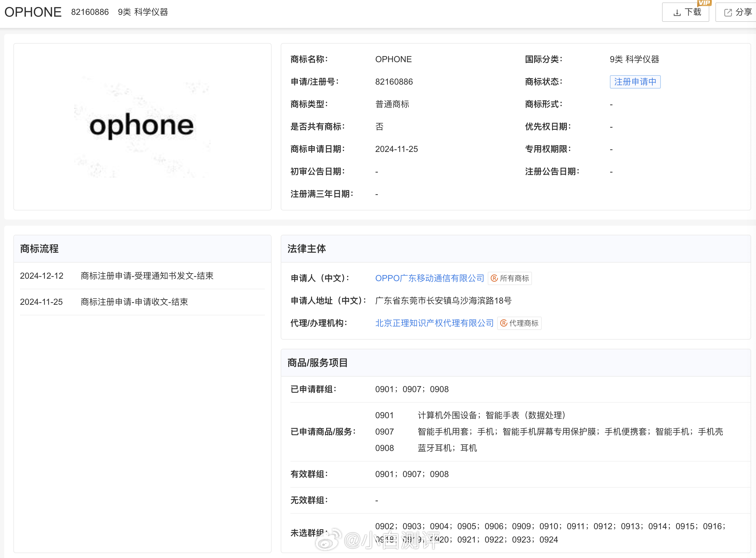This screenshot has height=558, width=756.
Task: Click goods text 计算机外围设备；智能手表
Action: tap(491, 415)
